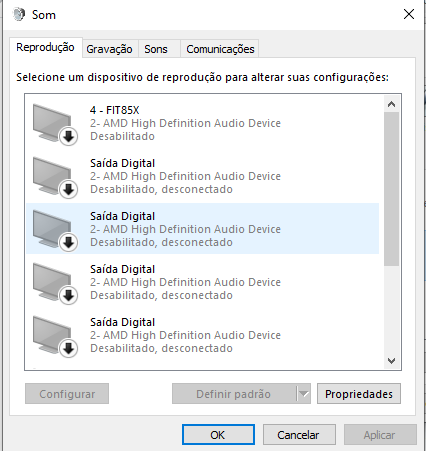This screenshot has height=451, width=426.
Task: Confirm with the OK button
Action: click(x=218, y=435)
